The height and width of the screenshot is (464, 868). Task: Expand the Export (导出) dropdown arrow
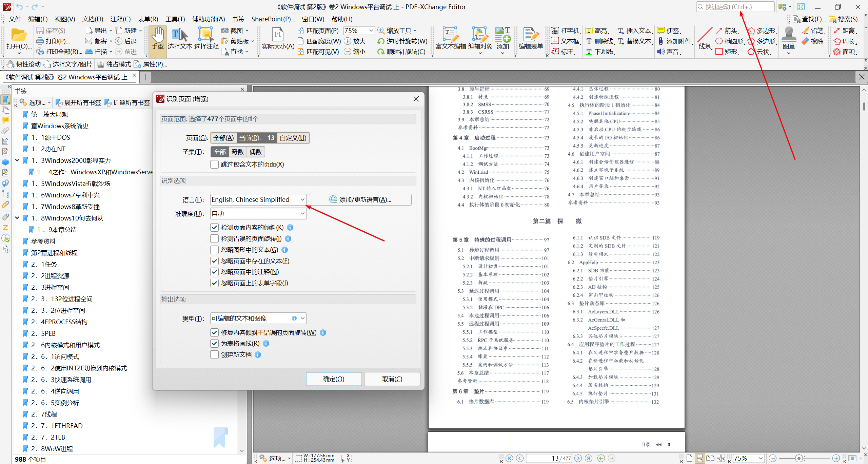(x=111, y=31)
